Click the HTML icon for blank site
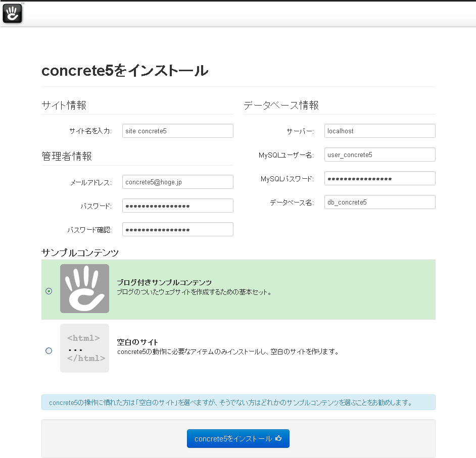The image size is (476, 458). [84, 348]
